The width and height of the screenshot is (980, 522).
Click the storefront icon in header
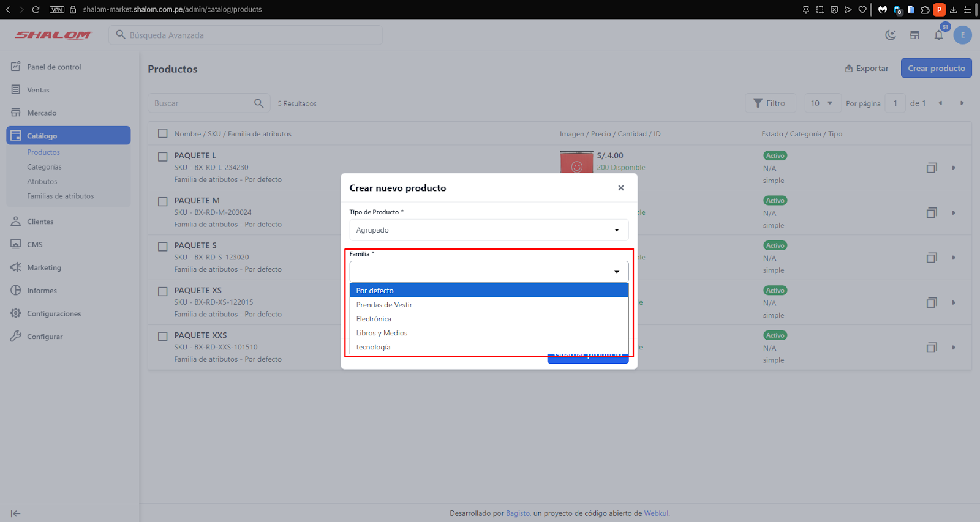[x=914, y=35]
